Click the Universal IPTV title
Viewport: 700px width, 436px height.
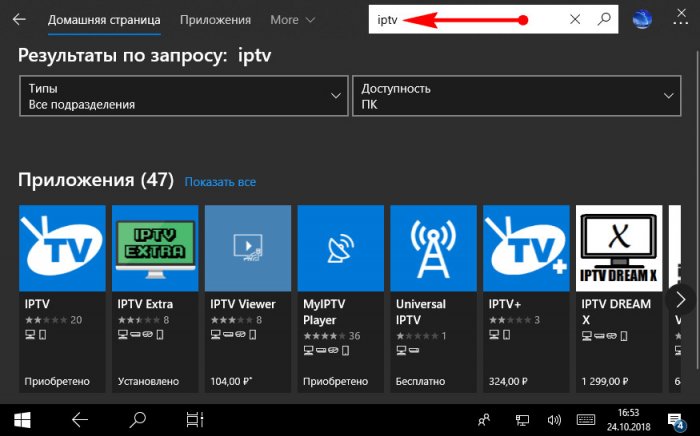(x=421, y=312)
